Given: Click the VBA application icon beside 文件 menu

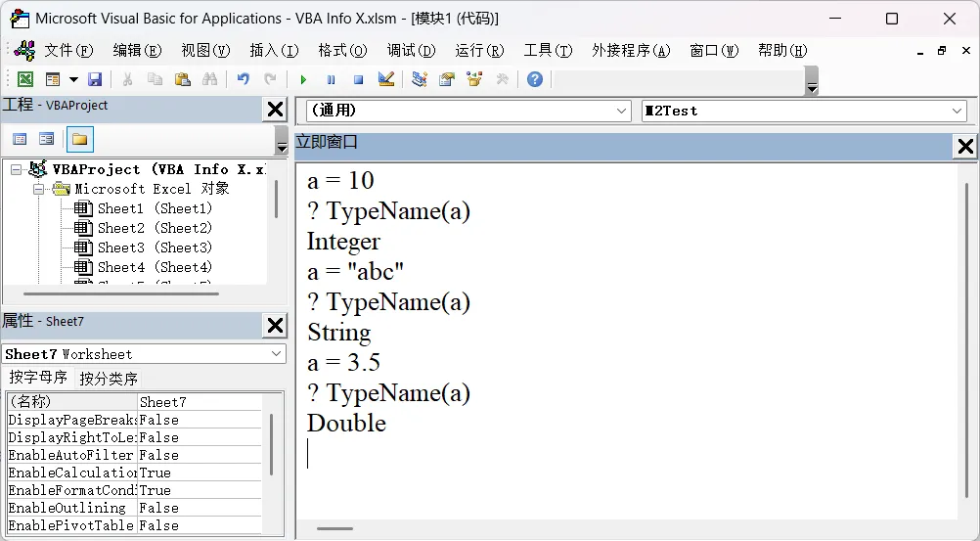Looking at the screenshot, I should tap(24, 51).
